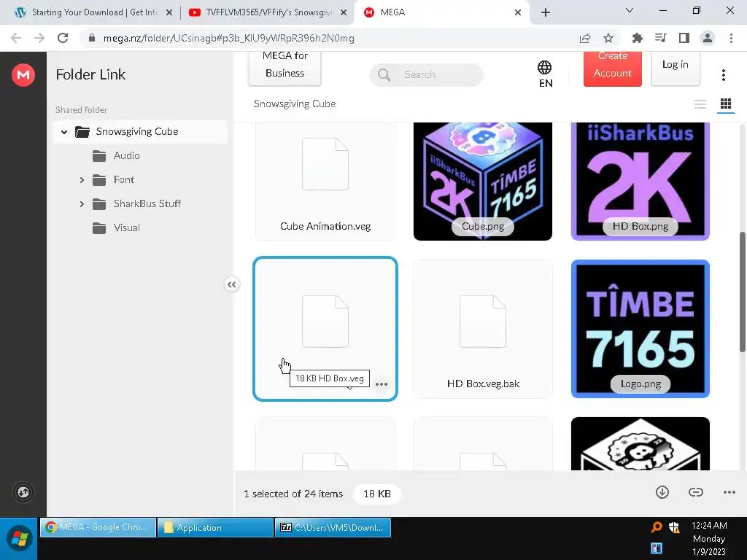Open bottom bar three-dot more options
747x560 pixels.
pyautogui.click(x=729, y=492)
